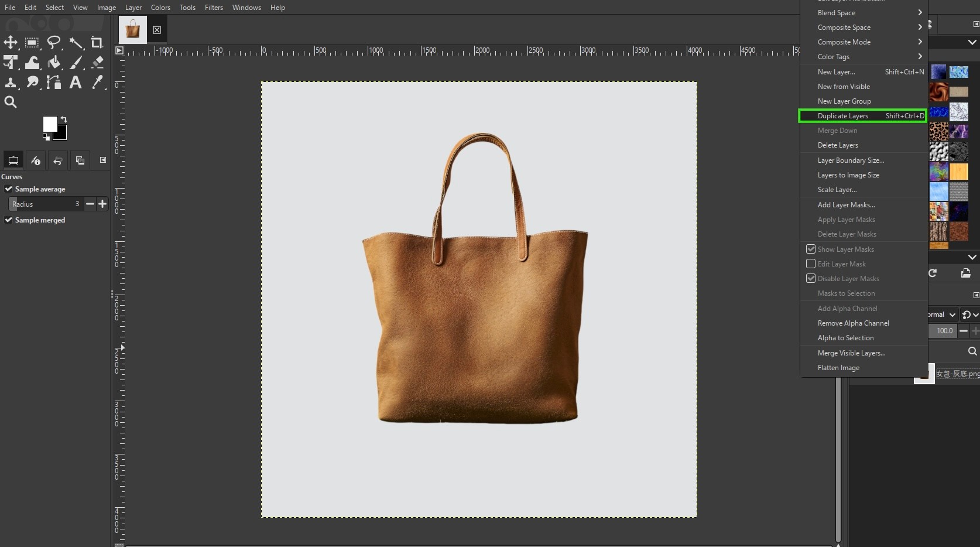Viewport: 980px width, 547px height.
Task: Select Merge Visible Layers... entry
Action: click(x=864, y=353)
